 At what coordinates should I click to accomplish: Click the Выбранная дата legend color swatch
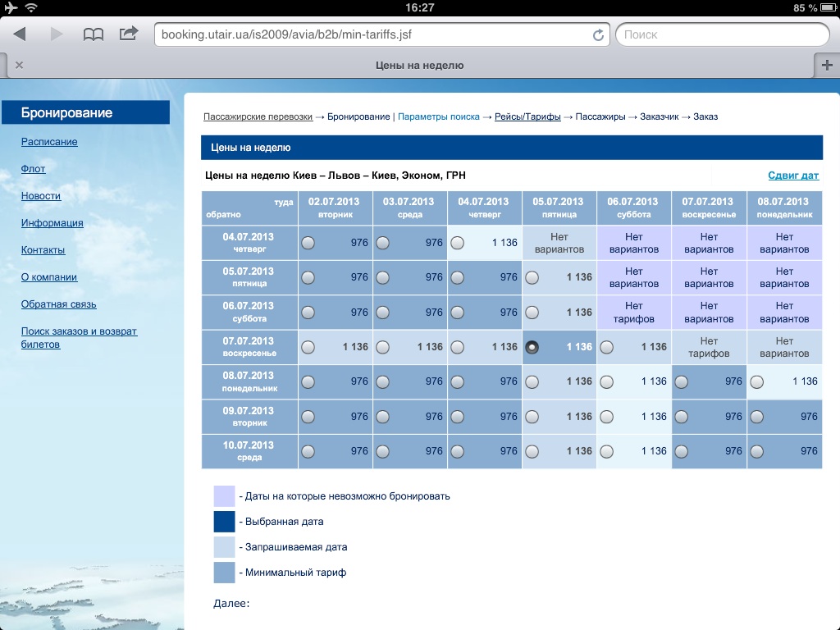click(x=224, y=522)
